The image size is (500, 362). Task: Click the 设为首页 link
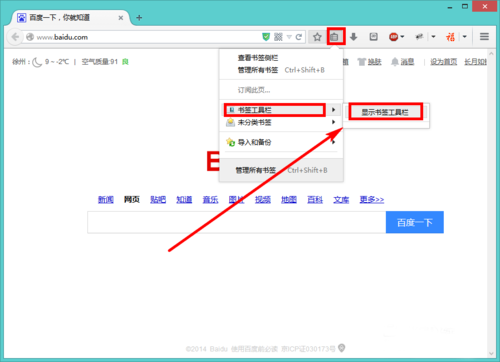(443, 62)
